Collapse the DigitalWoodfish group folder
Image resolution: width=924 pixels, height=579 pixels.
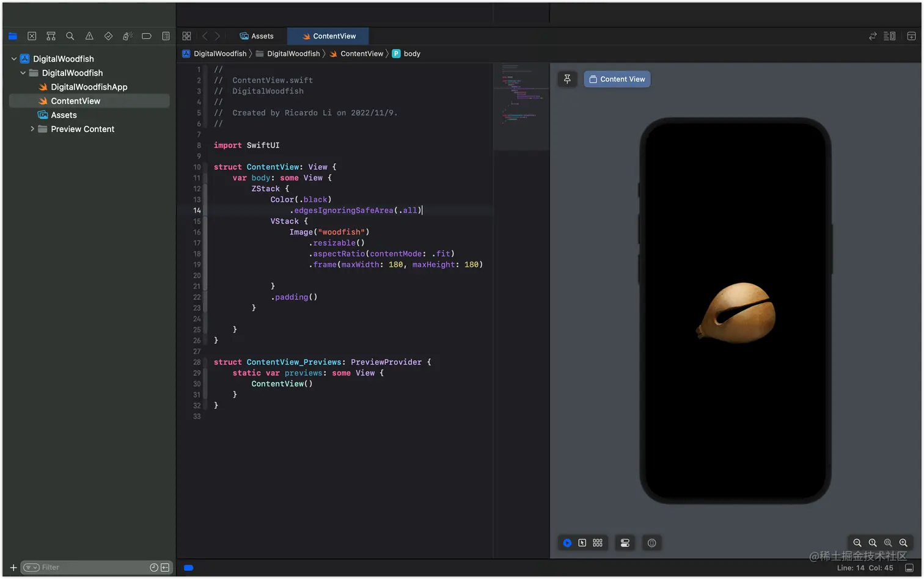(23, 73)
